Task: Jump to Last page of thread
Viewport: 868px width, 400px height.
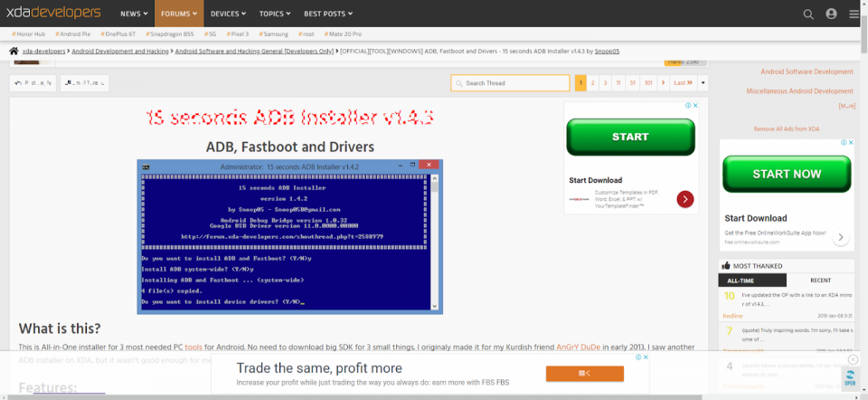Action: pos(684,83)
